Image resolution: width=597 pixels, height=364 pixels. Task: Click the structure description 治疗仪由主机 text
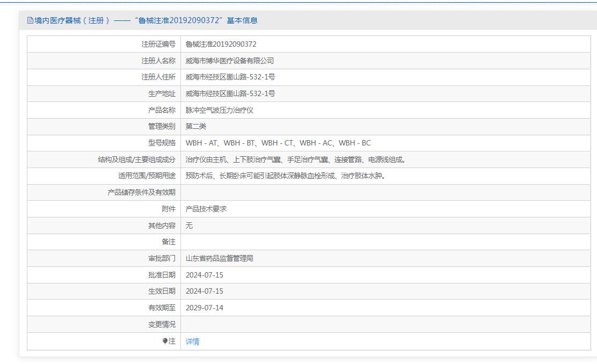click(x=296, y=160)
